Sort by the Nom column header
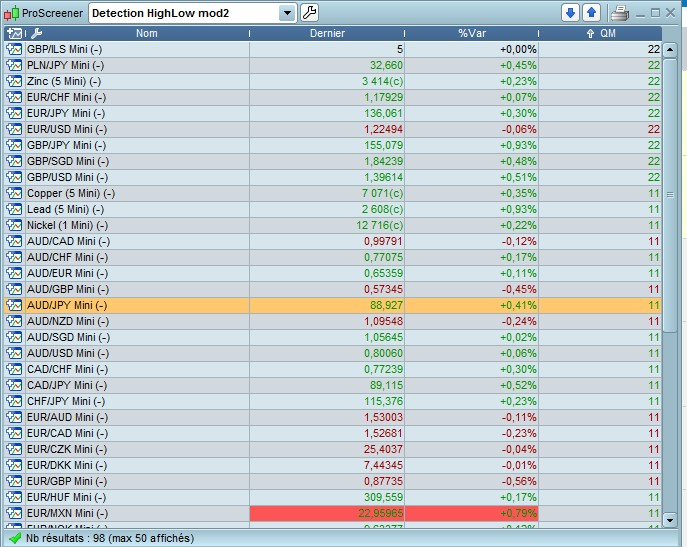687x547 pixels. coord(147,34)
